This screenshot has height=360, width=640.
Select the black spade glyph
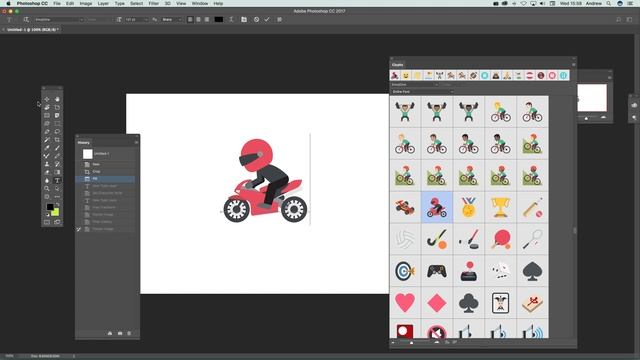532,271
